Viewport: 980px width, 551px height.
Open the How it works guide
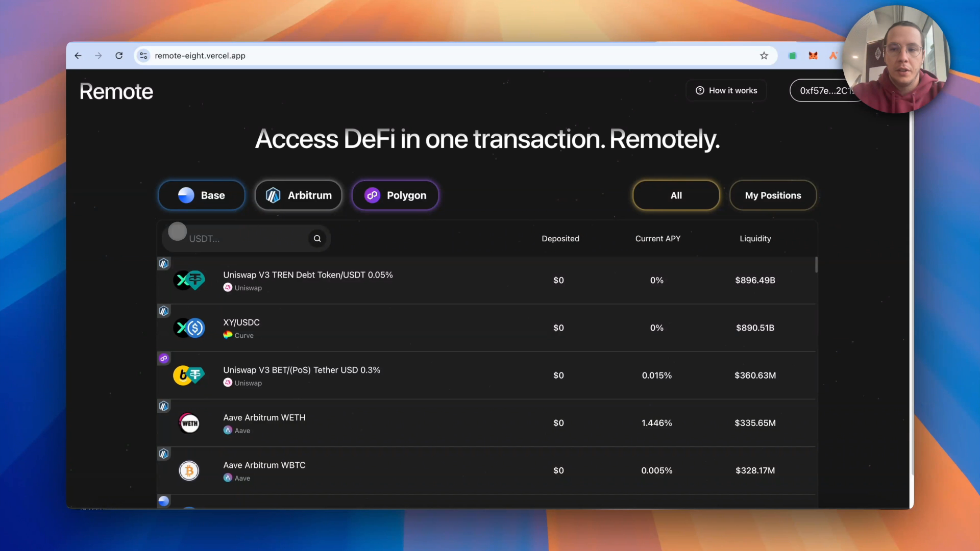726,90
